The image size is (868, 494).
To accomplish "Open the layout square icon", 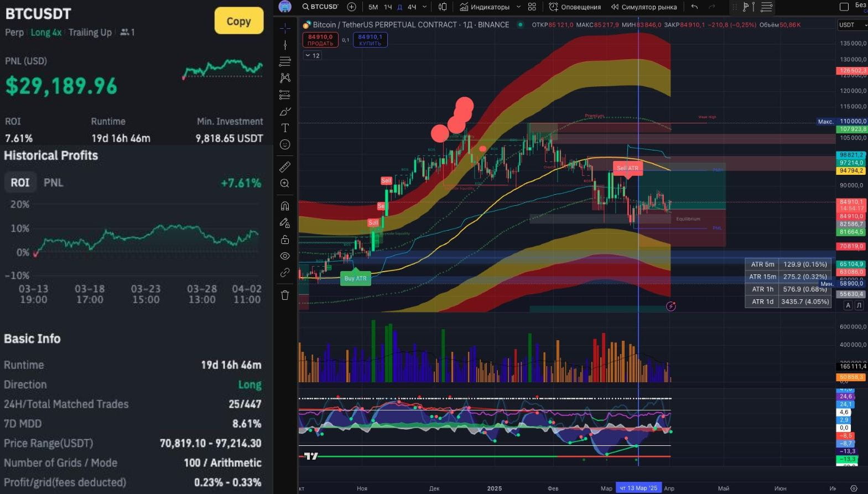I will coord(844,7).
